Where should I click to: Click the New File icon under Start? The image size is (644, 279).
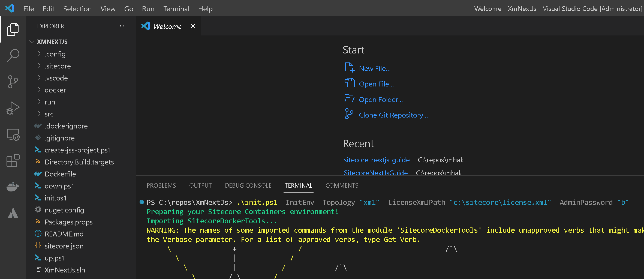tap(350, 68)
